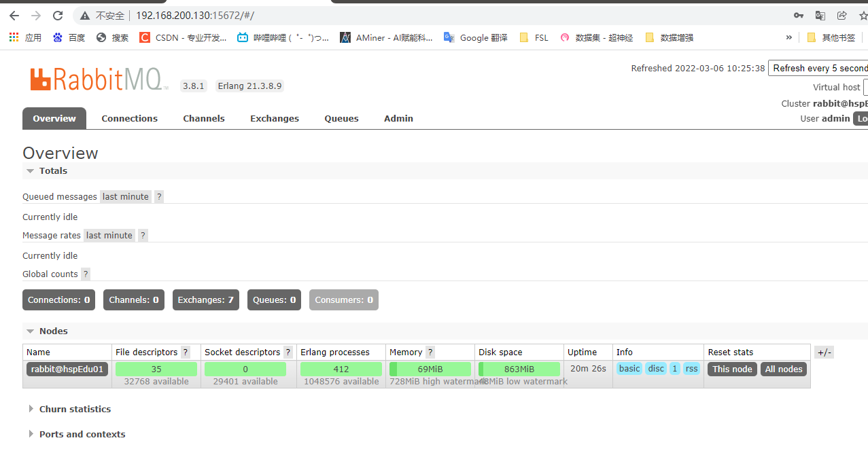This screenshot has width=868, height=453.
Task: Change Message rates range from last minute
Action: 109,235
